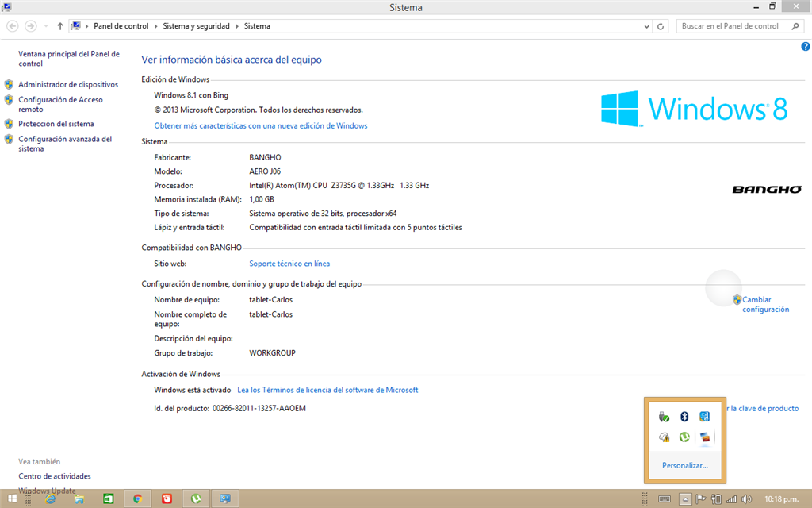
Task: Click the Bluetooth icon in tray popup
Action: 684,416
